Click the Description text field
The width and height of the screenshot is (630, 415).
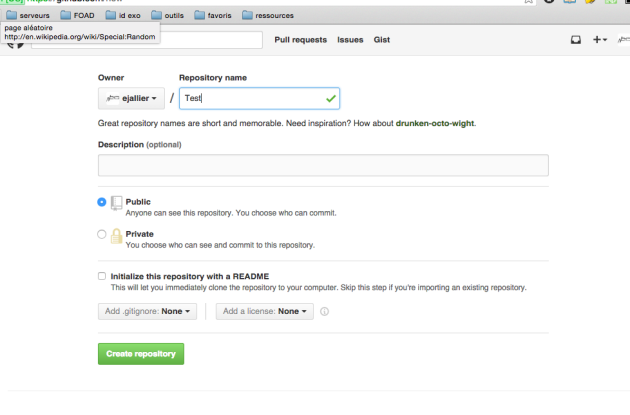[323, 165]
